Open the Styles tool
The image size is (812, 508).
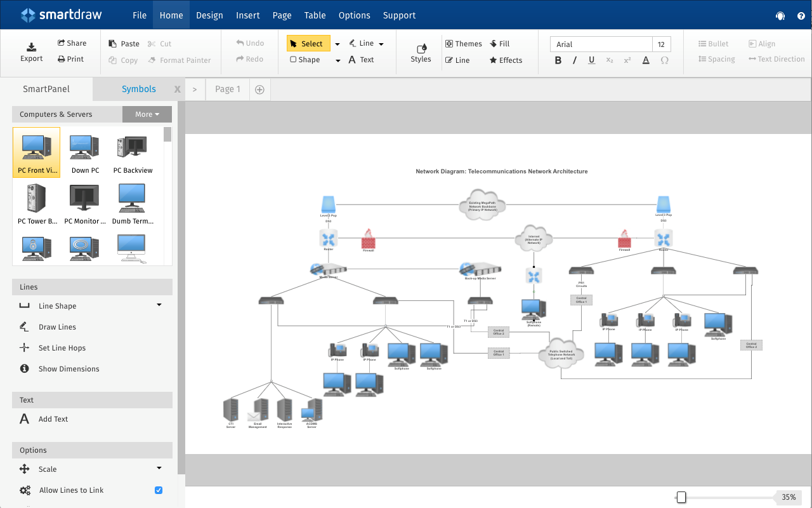click(x=421, y=53)
